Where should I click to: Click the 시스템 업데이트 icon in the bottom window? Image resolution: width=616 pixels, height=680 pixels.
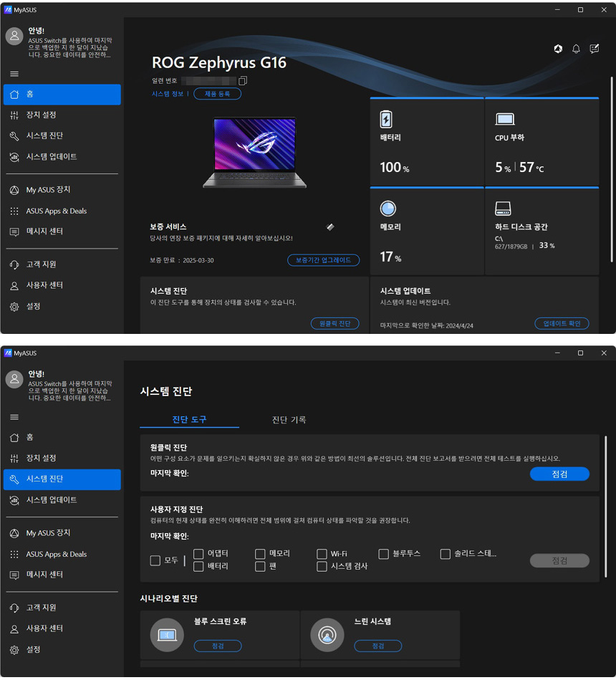pyautogui.click(x=14, y=500)
